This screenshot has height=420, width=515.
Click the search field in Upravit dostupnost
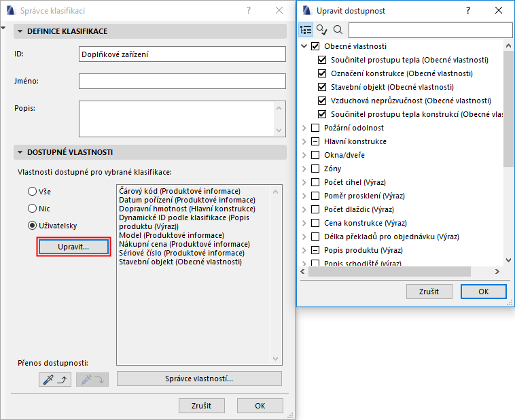(x=430, y=30)
